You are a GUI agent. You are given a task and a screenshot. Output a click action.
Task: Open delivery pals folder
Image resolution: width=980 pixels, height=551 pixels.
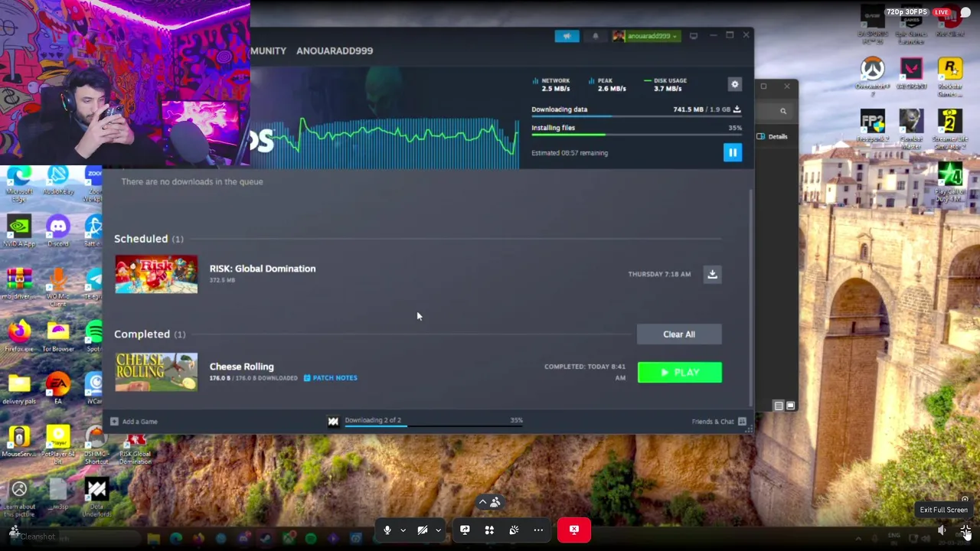click(18, 390)
